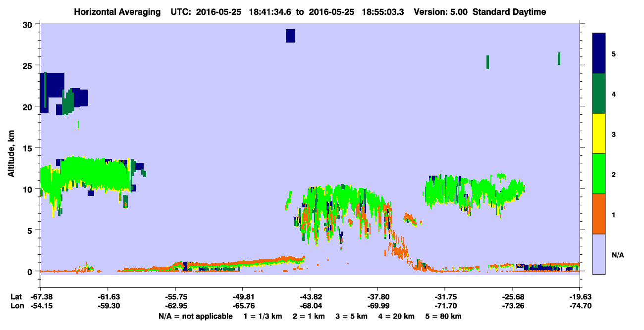Click longitude value -69.99
644x330 pixels.
pos(377,306)
